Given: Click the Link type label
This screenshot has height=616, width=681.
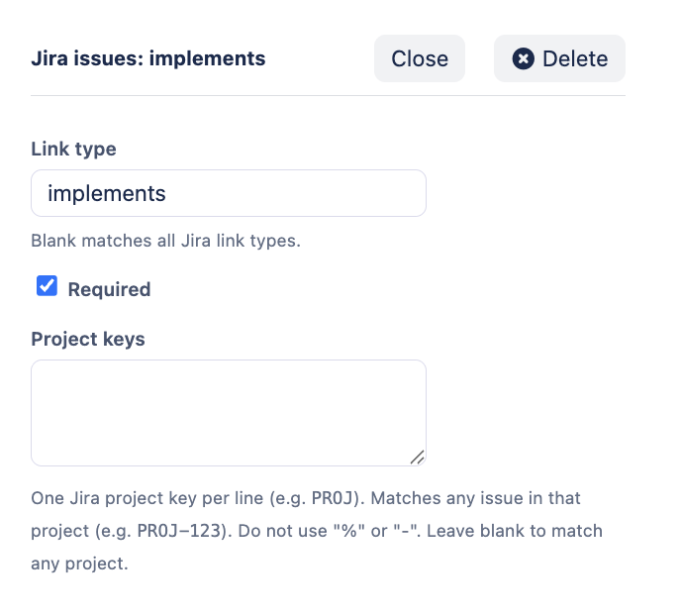Looking at the screenshot, I should point(73,150).
